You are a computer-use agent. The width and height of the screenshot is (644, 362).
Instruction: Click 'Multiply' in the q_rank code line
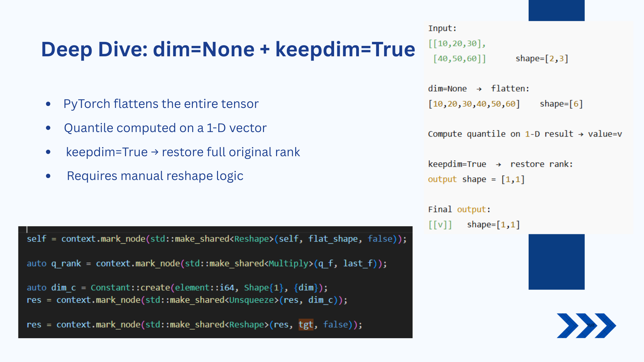288,263
